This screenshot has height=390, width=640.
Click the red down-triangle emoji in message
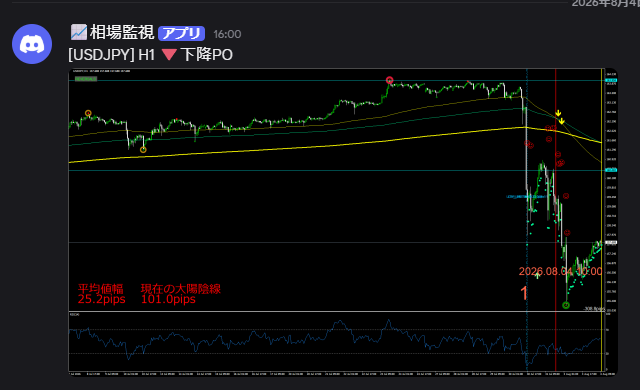169,55
